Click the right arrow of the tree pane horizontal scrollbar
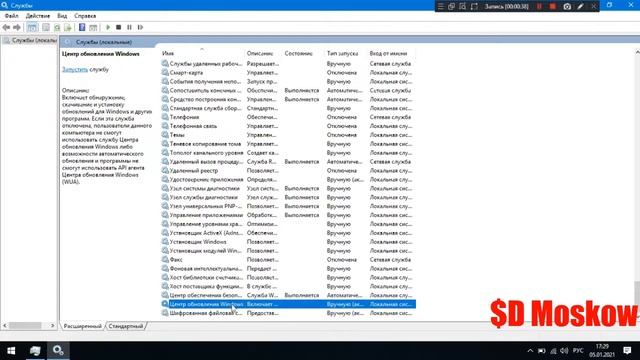 [52, 326]
